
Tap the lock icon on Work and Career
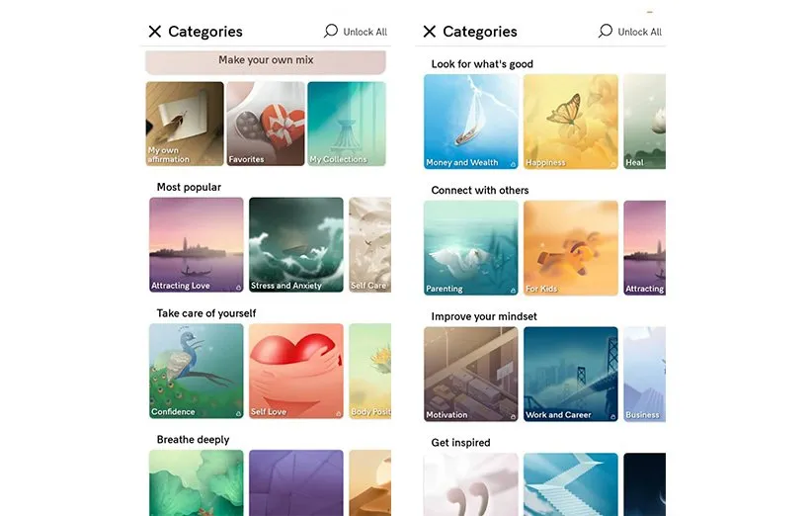tap(613, 416)
